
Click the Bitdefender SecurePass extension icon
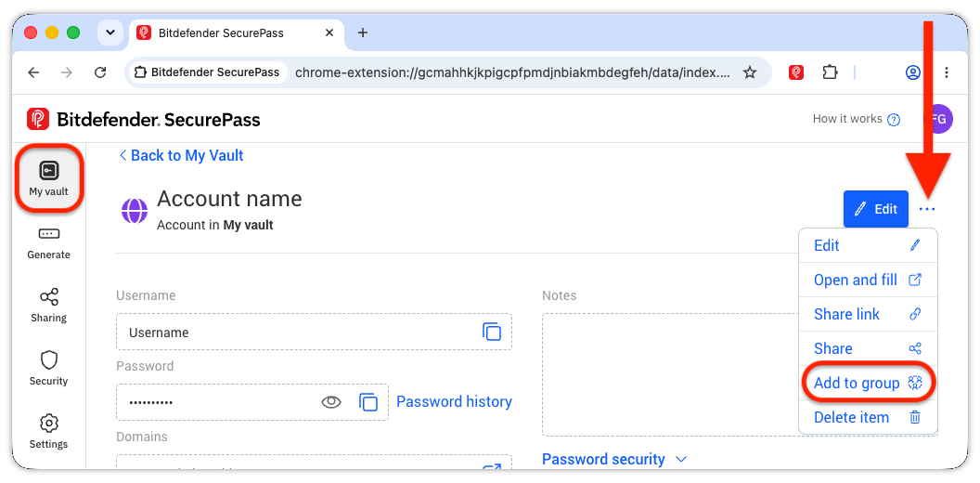coord(795,72)
